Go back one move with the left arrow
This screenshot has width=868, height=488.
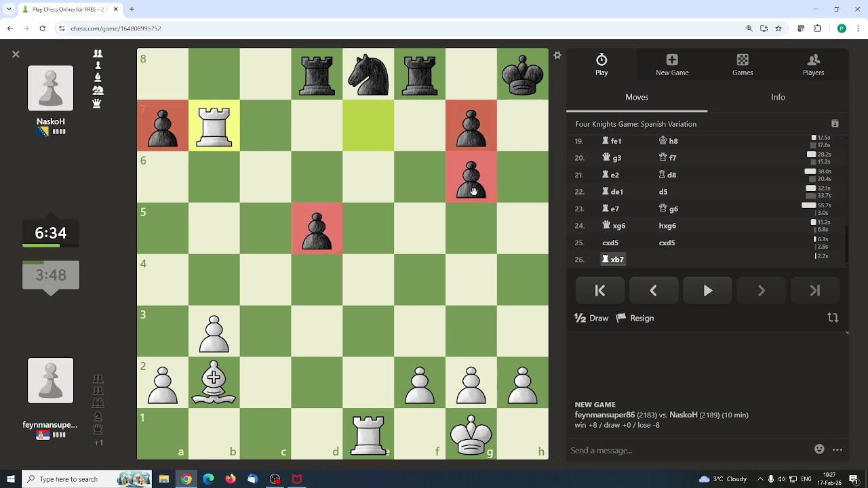pyautogui.click(x=654, y=291)
